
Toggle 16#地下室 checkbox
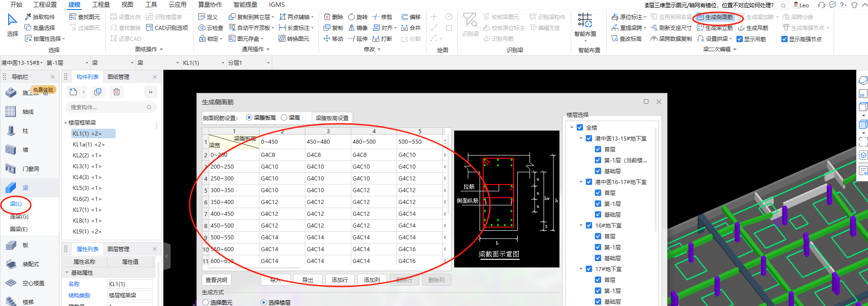click(x=589, y=225)
